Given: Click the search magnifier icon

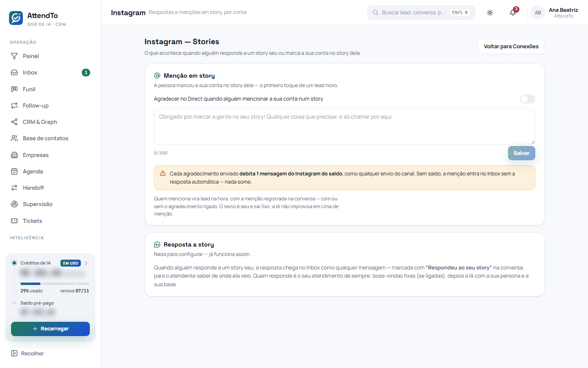Looking at the screenshot, I should coord(375,13).
